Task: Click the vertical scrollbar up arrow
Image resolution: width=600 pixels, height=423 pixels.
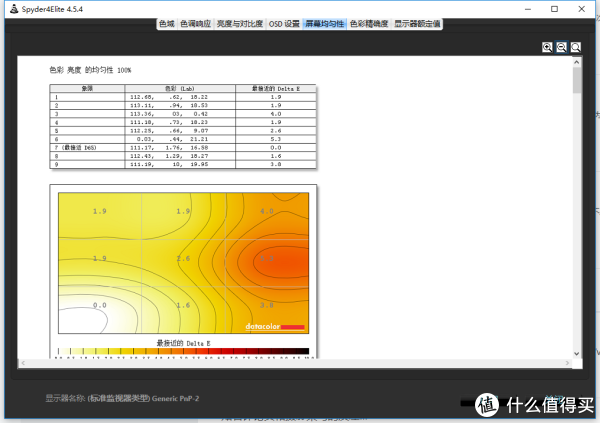Action: [x=577, y=61]
